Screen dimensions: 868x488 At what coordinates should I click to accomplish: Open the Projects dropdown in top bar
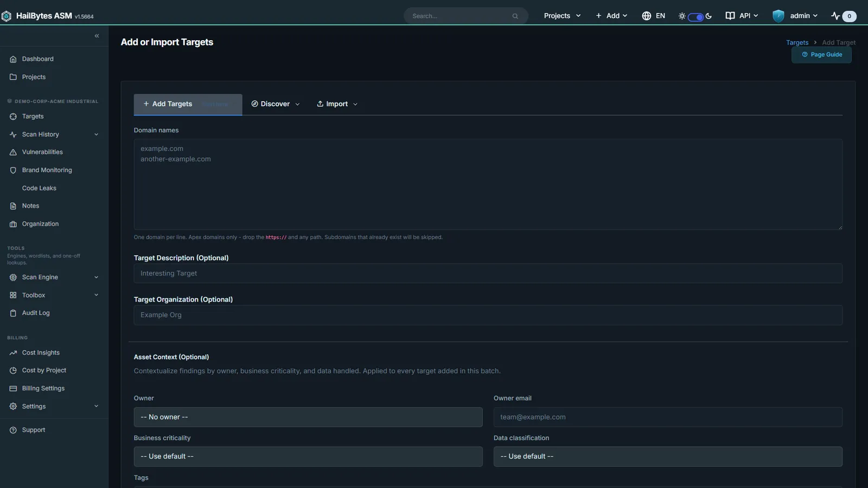(x=562, y=16)
